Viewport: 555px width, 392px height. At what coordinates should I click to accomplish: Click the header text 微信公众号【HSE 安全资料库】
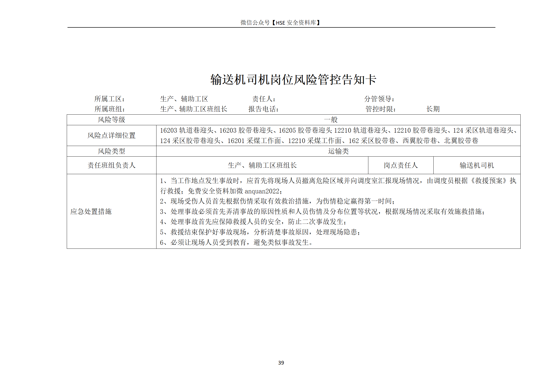(x=281, y=23)
